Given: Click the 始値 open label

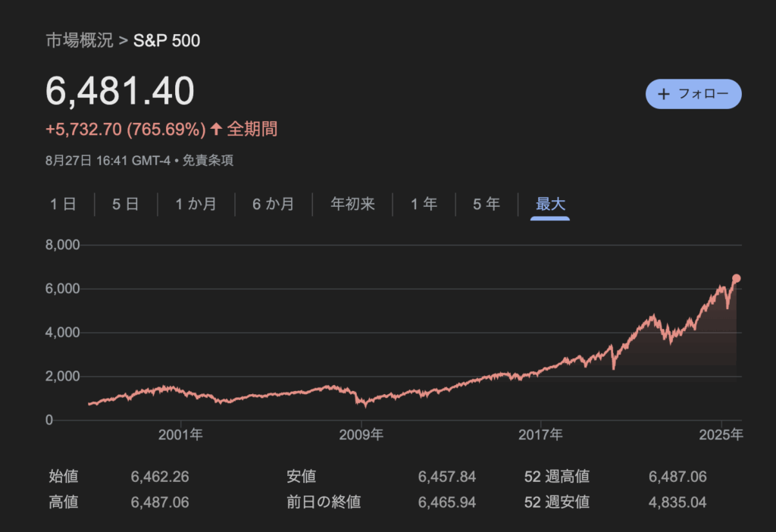Looking at the screenshot, I should [x=64, y=476].
